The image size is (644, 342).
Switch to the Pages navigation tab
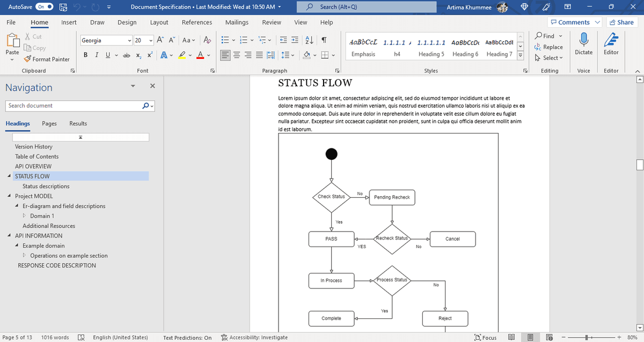tap(49, 123)
